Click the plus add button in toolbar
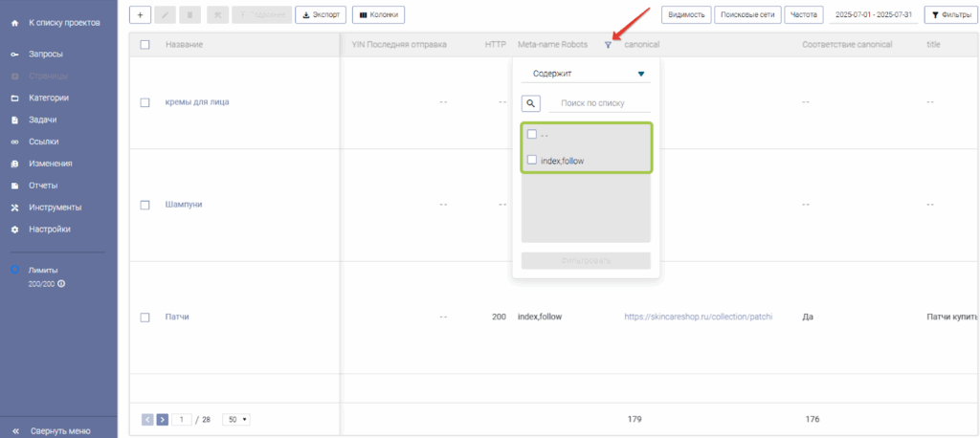Image resolution: width=980 pixels, height=438 pixels. click(x=140, y=14)
